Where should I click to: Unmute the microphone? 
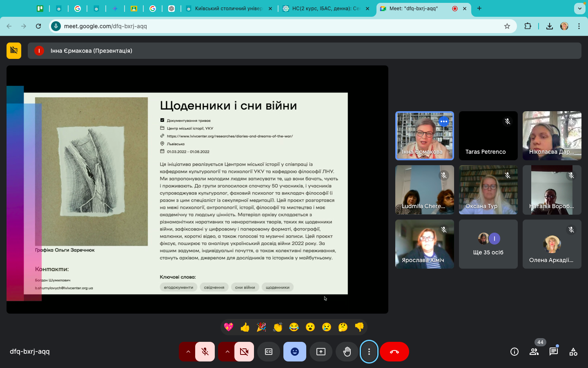coord(205,352)
